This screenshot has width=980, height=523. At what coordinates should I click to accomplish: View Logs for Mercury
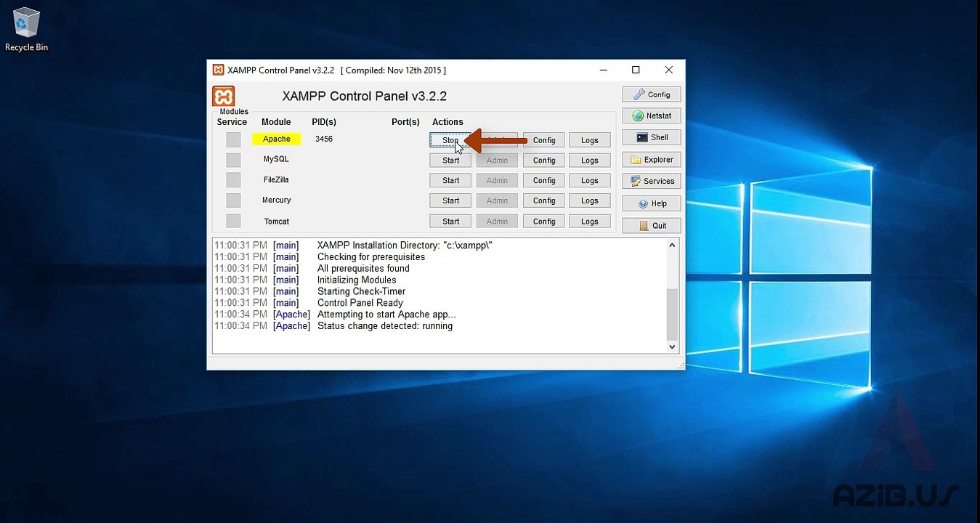pyautogui.click(x=590, y=201)
